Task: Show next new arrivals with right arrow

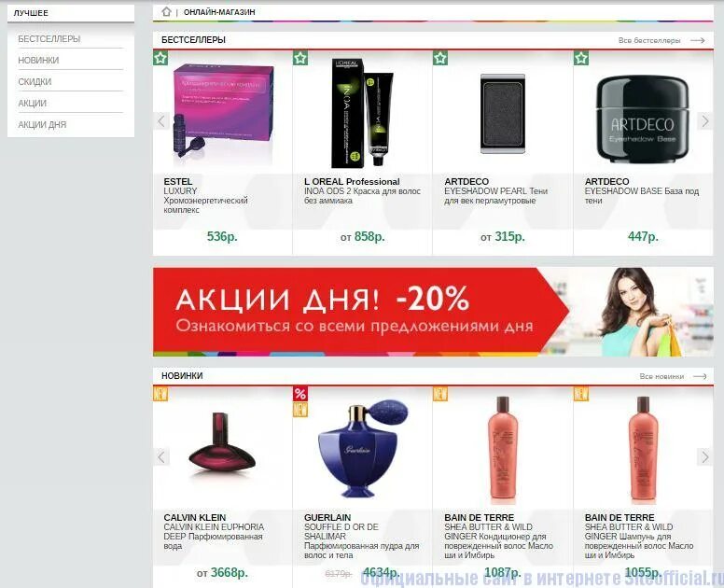Action: point(705,457)
